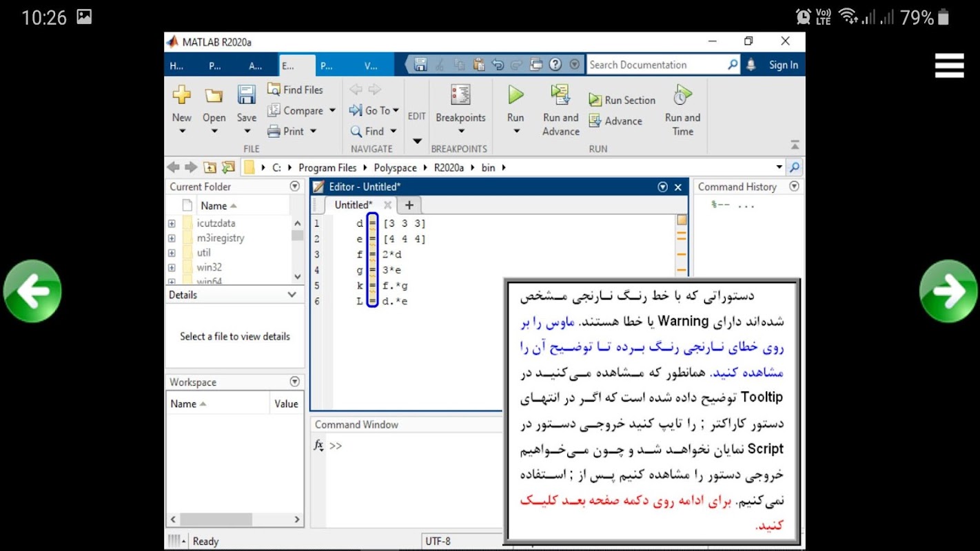Image resolution: width=980 pixels, height=551 pixels.
Task: Open the address bar path history dropdown
Action: point(779,167)
